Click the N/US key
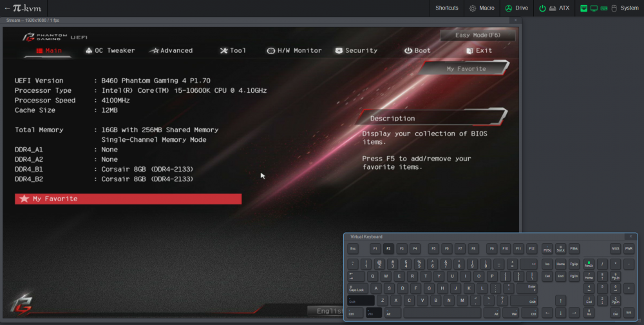 click(x=615, y=248)
